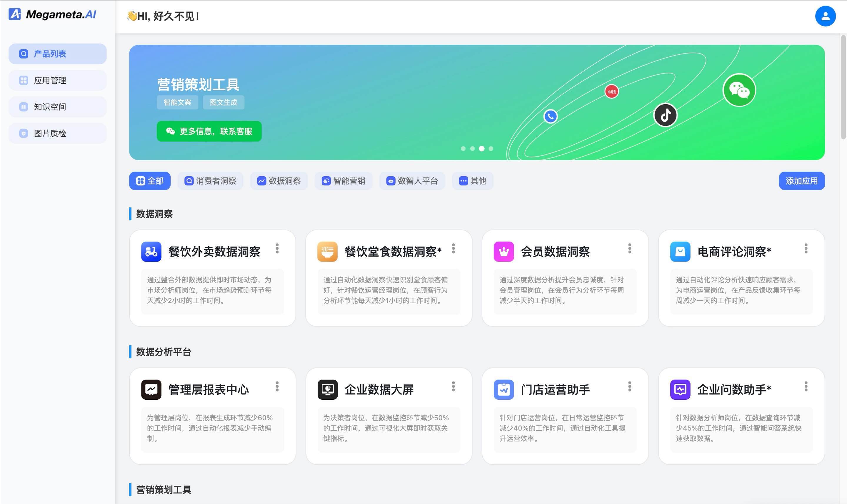
Task: Switch to the 智能营销 filter tab
Action: 344,181
